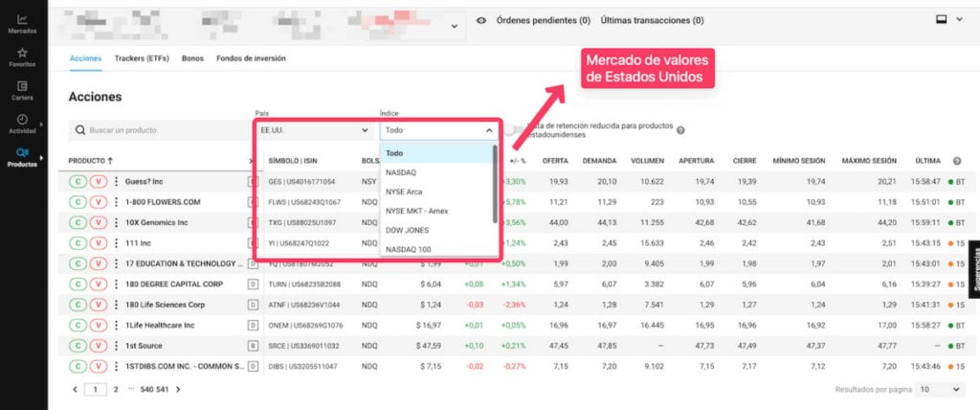This screenshot has width=980, height=410.
Task: Select NASDAQ in the Índice list
Action: [436, 172]
